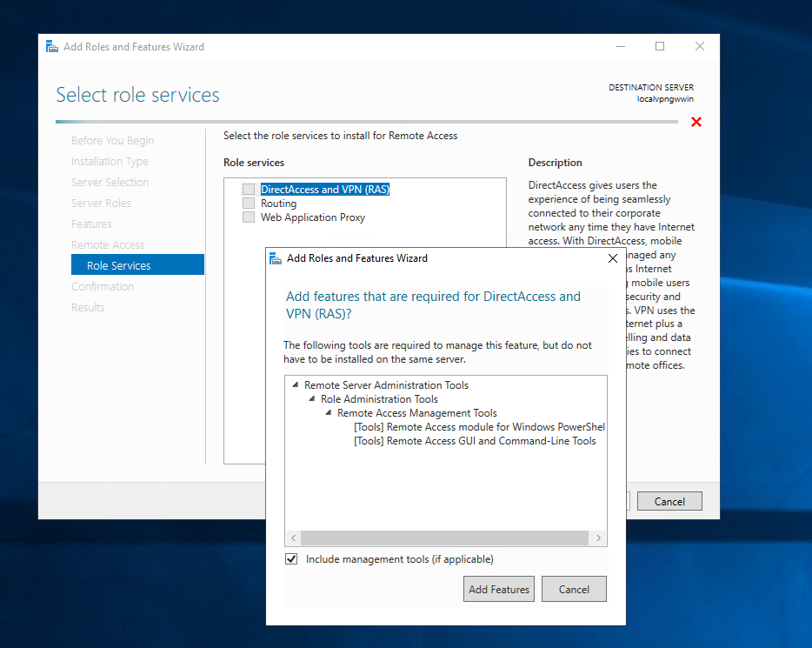Screen dimensions: 812x648
Task: Check the Routing role service
Action: pyautogui.click(x=249, y=203)
